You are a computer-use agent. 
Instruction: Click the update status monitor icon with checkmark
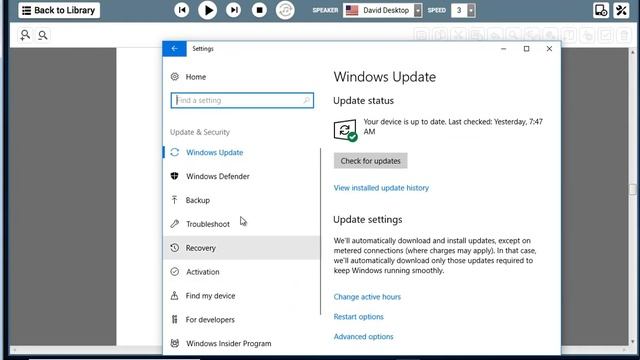pyautogui.click(x=345, y=130)
